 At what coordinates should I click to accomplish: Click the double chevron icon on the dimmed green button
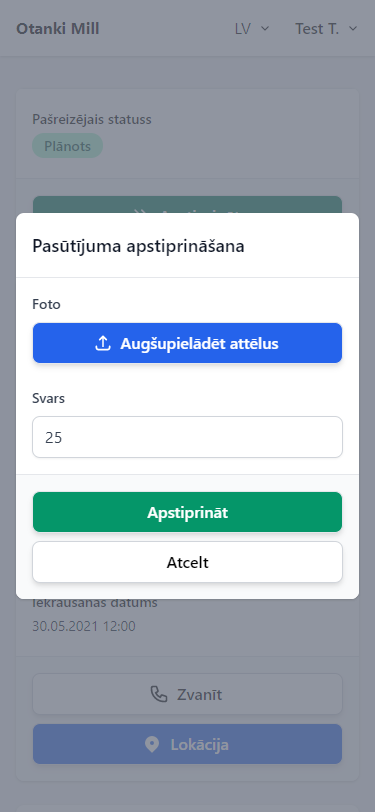[x=139, y=212]
